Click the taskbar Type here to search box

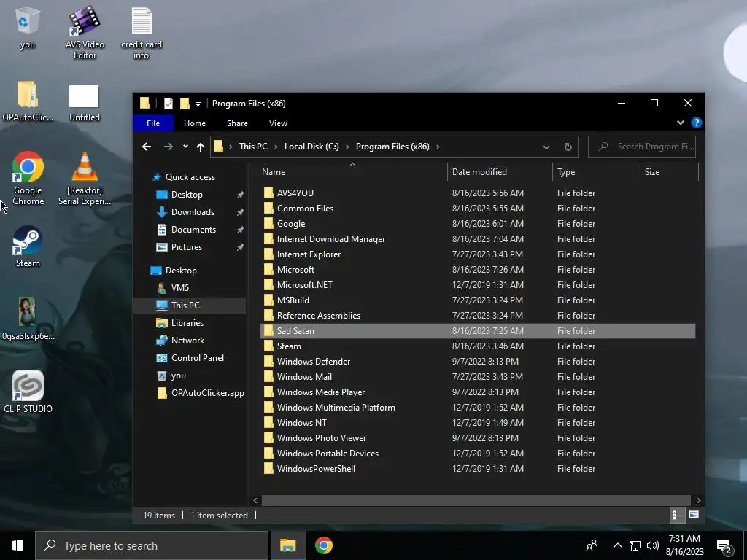(152, 545)
